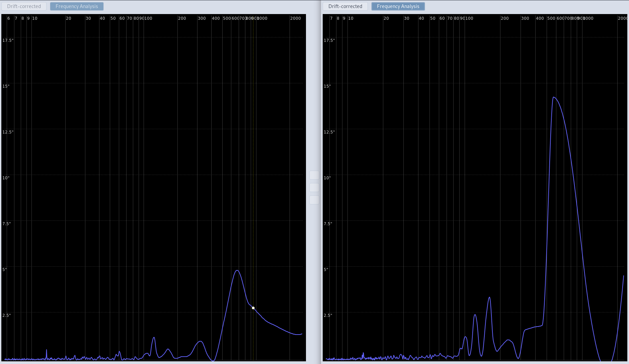Click the 20 frequency label in right graph
The image size is (629, 364).
(386, 18)
